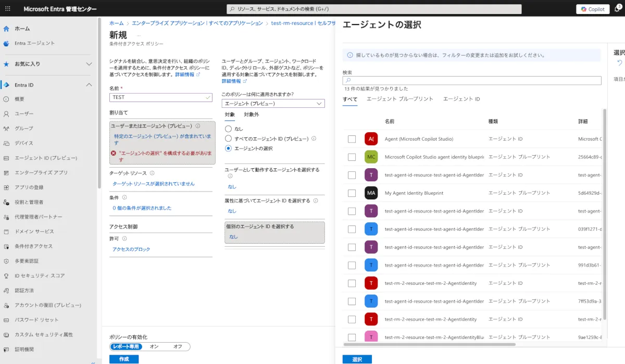Click the アクセスのブロック link
The height and width of the screenshot is (364, 625).
point(131,249)
